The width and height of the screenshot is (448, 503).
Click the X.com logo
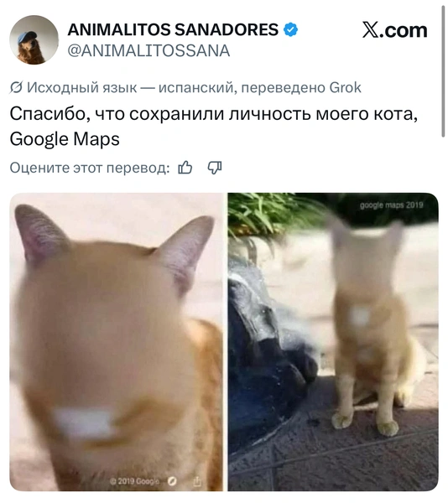[x=395, y=30]
